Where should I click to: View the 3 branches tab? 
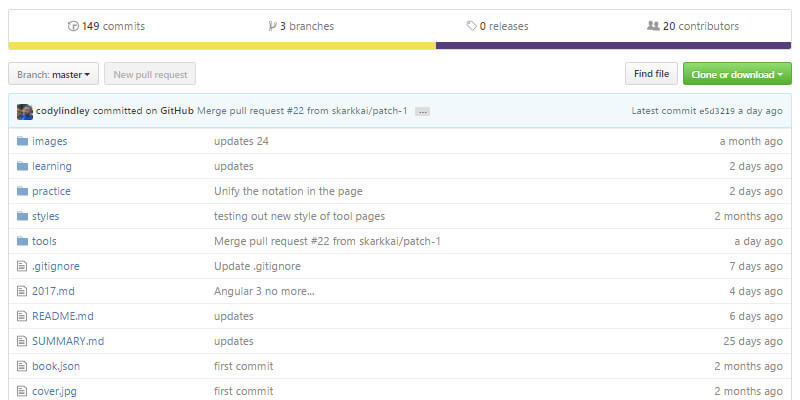tap(301, 26)
